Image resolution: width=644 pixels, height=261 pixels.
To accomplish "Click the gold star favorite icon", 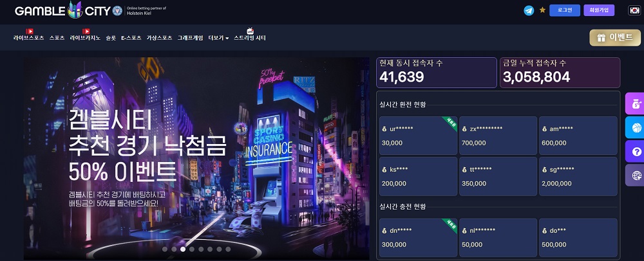I will [542, 10].
